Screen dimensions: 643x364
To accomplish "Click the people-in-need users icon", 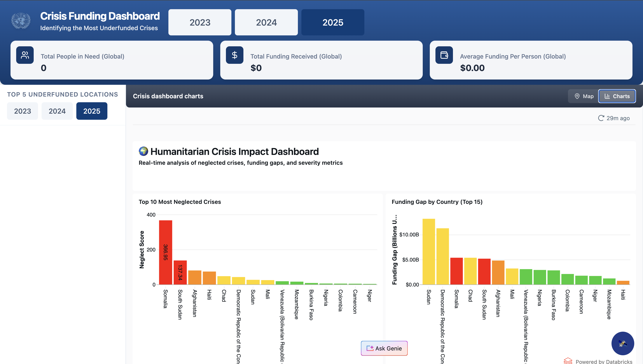I will click(x=25, y=55).
